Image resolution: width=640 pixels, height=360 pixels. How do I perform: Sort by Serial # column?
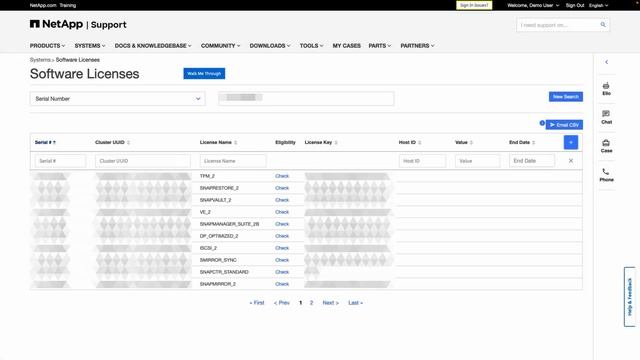coord(45,142)
